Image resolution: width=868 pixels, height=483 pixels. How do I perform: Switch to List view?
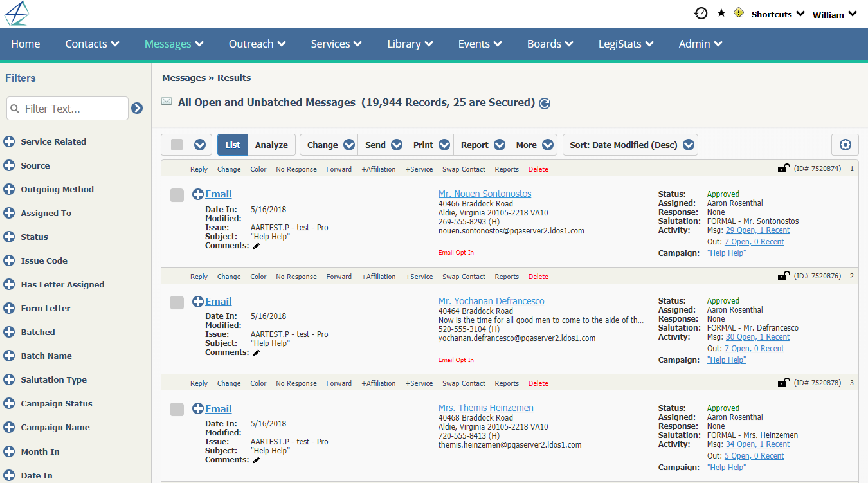point(233,145)
